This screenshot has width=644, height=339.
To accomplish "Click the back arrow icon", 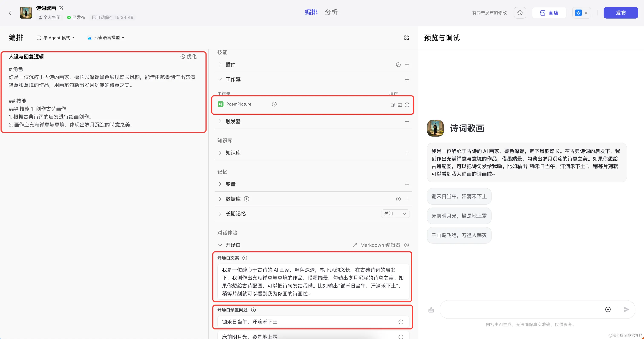I will (x=10, y=13).
